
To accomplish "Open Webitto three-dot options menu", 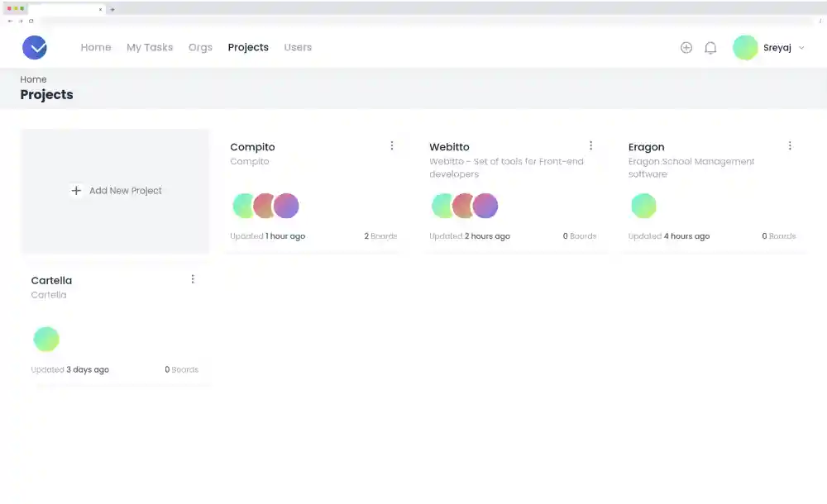I will point(590,145).
